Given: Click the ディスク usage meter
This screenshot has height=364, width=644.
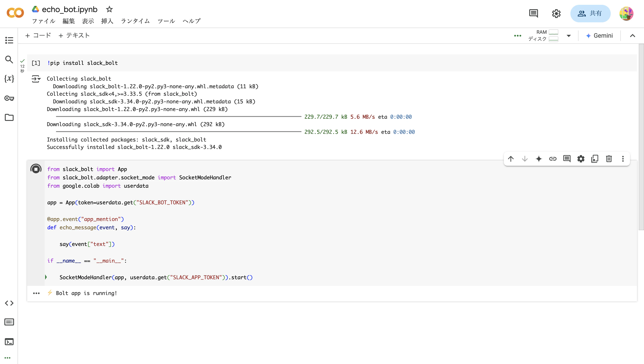Looking at the screenshot, I should point(553,39).
